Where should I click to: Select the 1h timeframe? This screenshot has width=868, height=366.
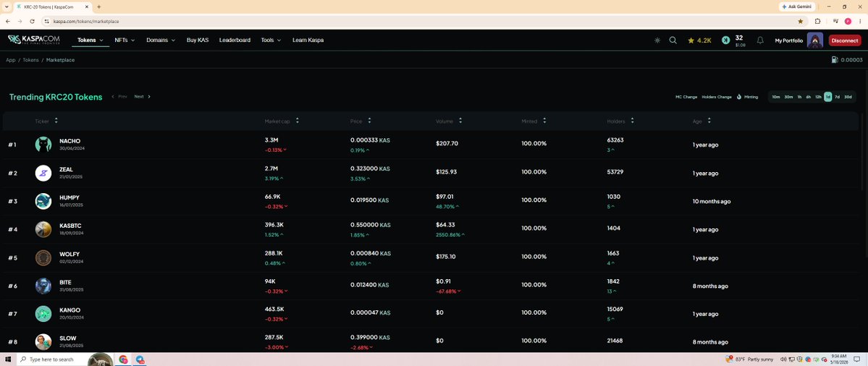pos(799,97)
